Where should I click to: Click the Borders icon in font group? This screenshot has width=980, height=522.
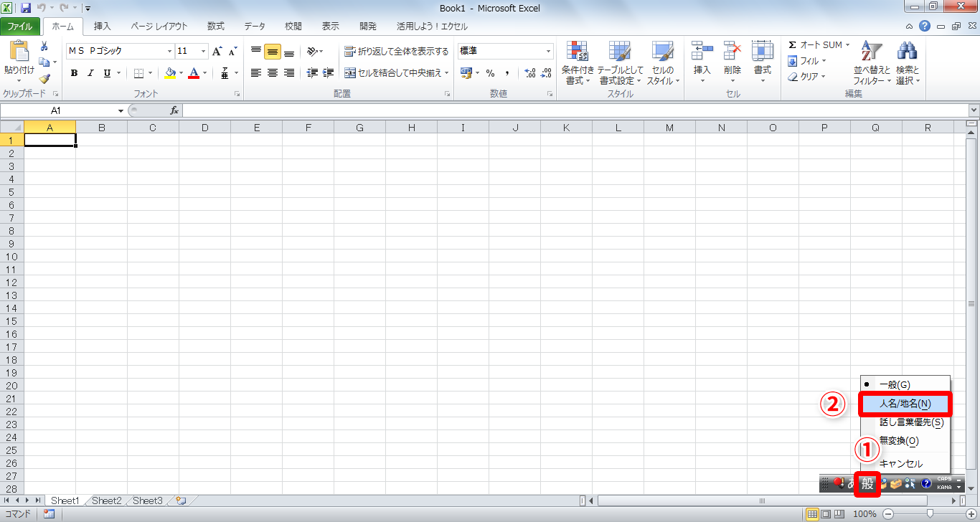tap(139, 72)
